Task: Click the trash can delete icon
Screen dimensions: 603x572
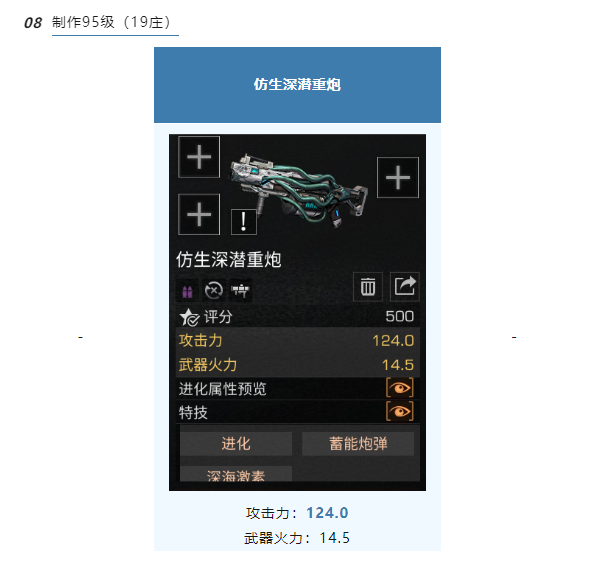Action: click(x=368, y=287)
